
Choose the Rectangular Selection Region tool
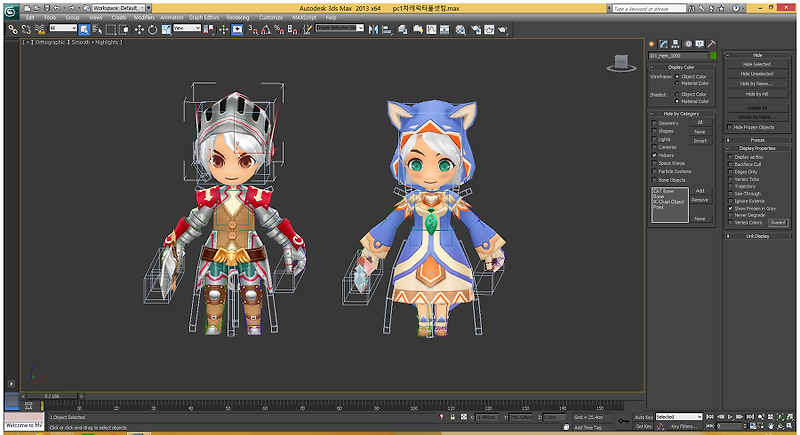(110, 30)
